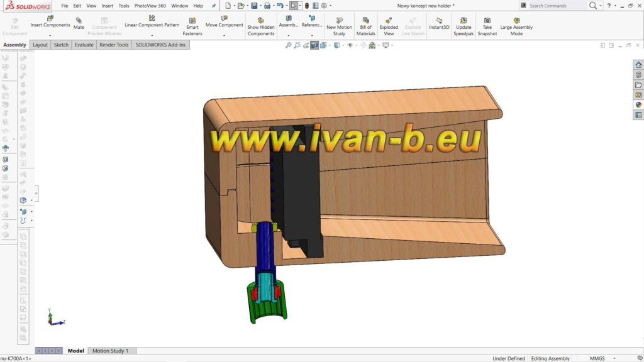Viewport: 644px width, 362px height.
Task: Select the Model tab at bottom
Action: click(x=75, y=351)
